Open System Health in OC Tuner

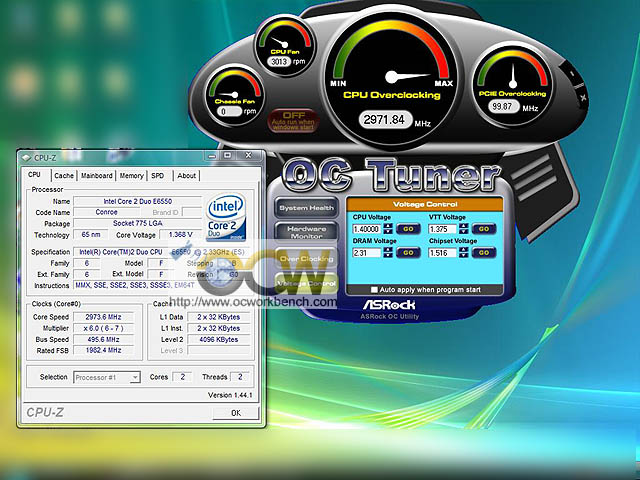[x=307, y=208]
